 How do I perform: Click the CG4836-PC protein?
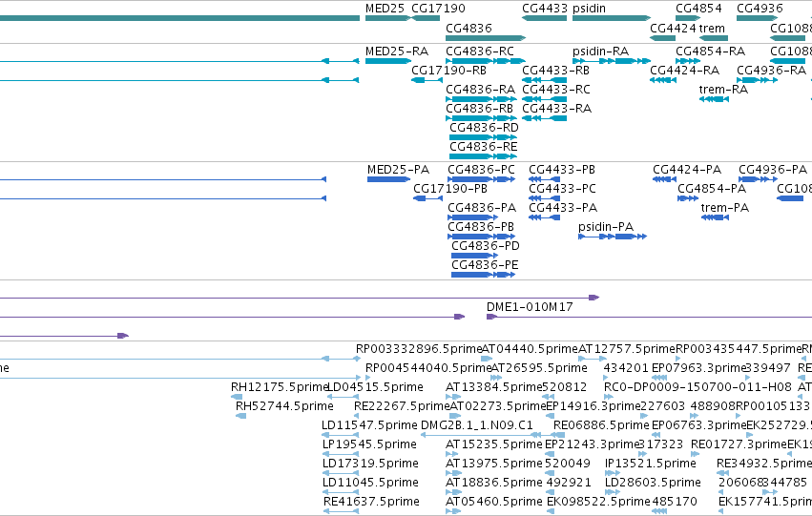tap(482, 179)
